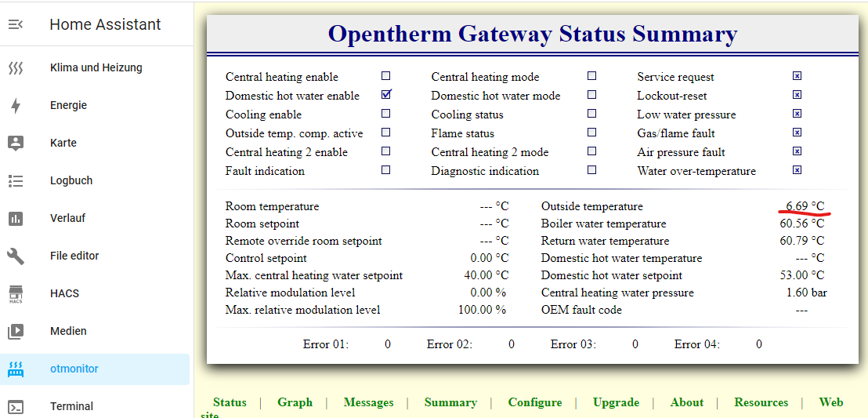This screenshot has height=418, width=868.
Task: Click the Error 01 label
Action: click(x=326, y=344)
